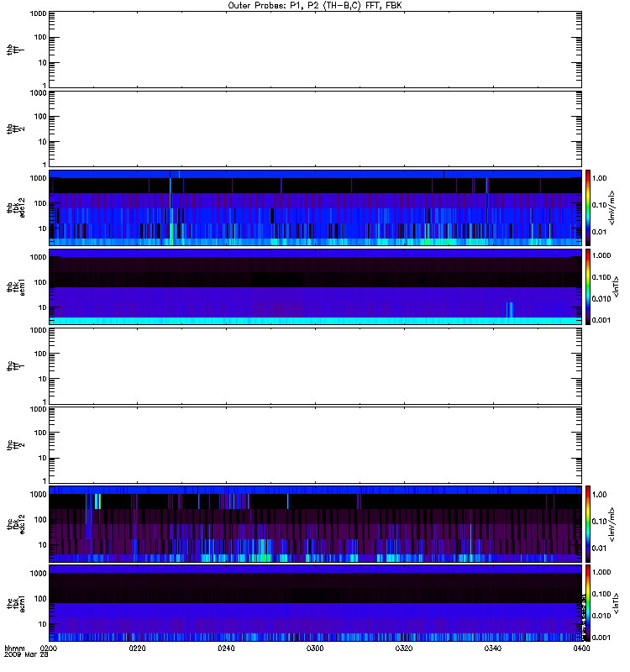Click the thc fbk edc12 color bar

[588, 524]
